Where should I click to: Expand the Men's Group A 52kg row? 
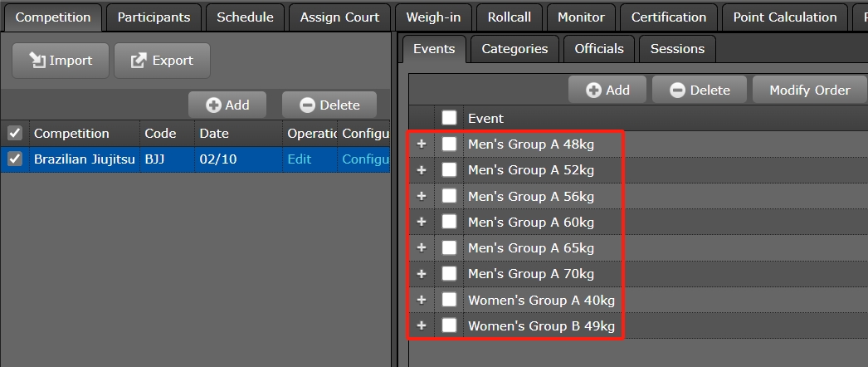[422, 170]
